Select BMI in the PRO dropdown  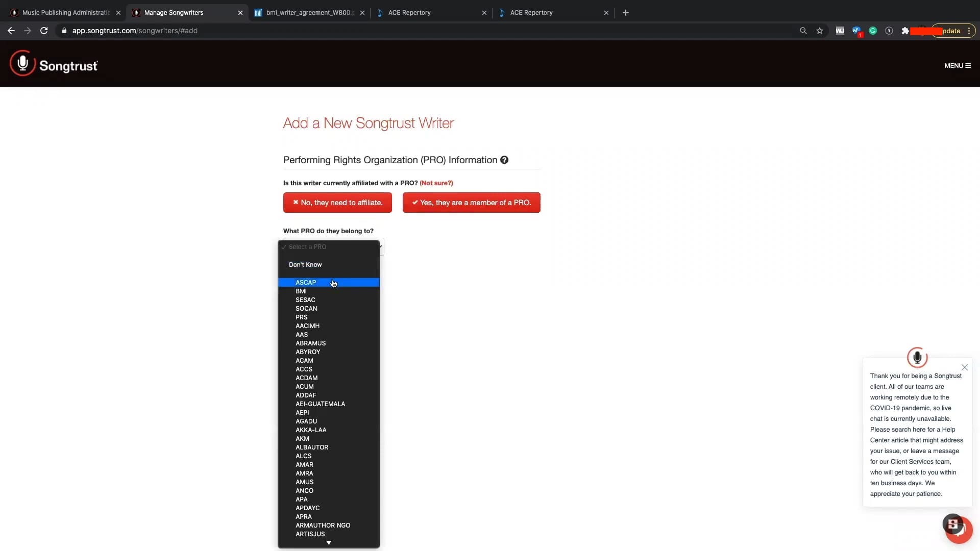coord(301,291)
